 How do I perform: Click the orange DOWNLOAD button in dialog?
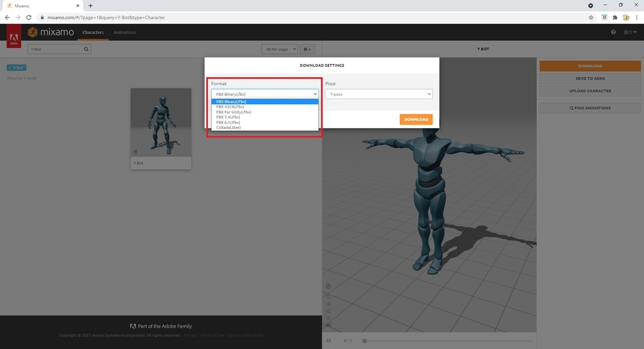point(416,119)
